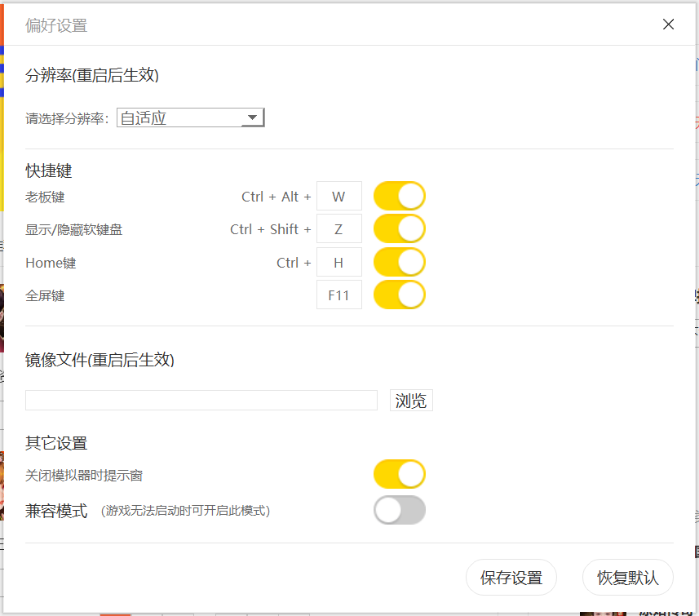Turn off the 显示/隐藏软键盘 switch

coord(399,229)
